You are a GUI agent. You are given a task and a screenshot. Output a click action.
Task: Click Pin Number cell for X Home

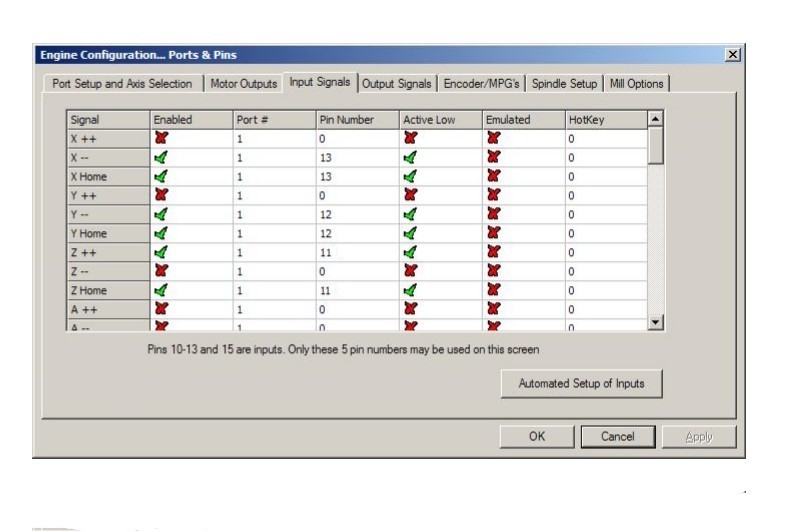[355, 177]
